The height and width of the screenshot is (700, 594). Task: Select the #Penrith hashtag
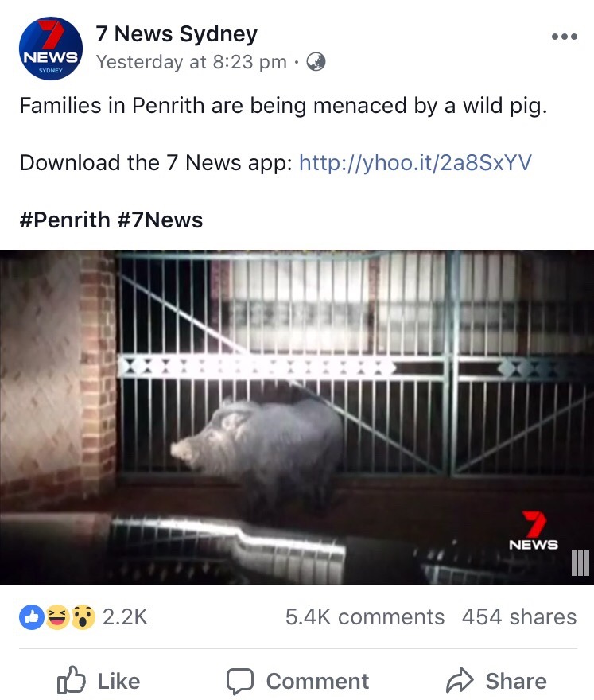[x=64, y=220]
